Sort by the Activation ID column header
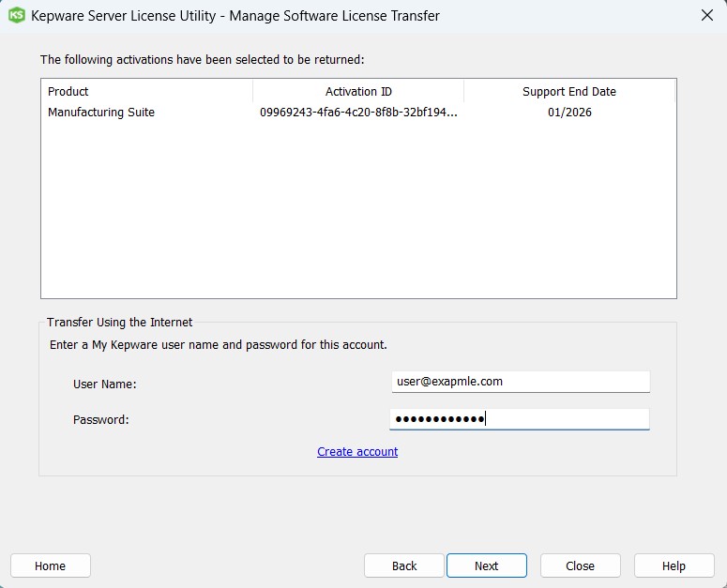Image resolution: width=727 pixels, height=588 pixels. 358,91
